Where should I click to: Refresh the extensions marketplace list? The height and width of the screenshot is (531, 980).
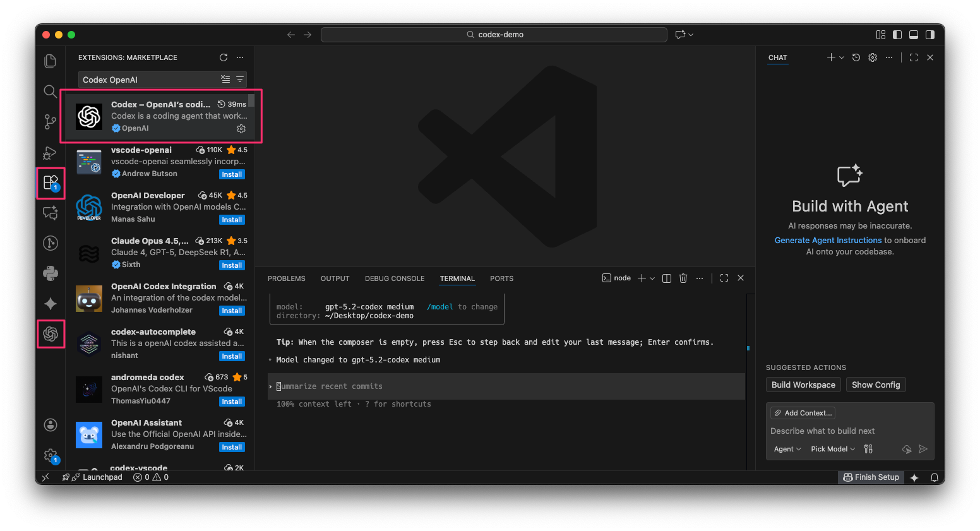(224, 57)
